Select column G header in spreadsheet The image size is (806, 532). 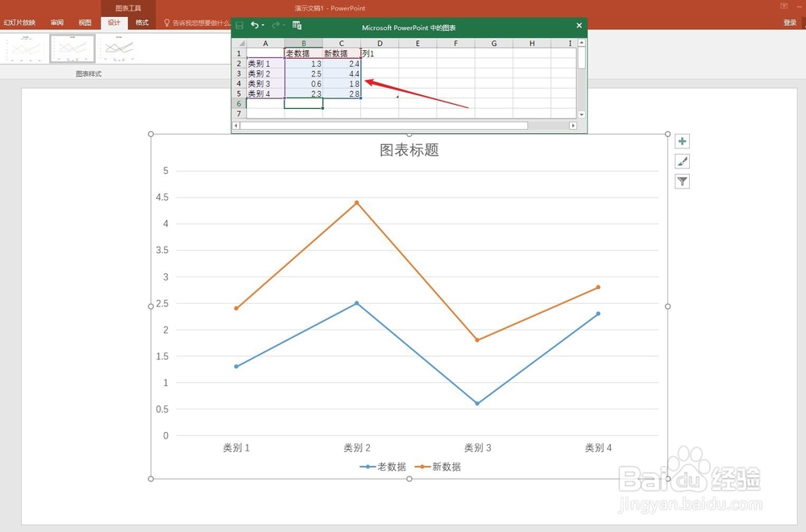[494, 44]
